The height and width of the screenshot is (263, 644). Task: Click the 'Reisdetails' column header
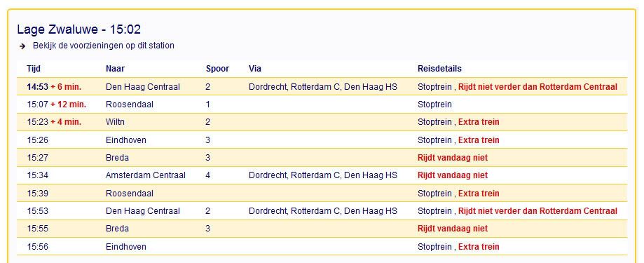(x=439, y=69)
